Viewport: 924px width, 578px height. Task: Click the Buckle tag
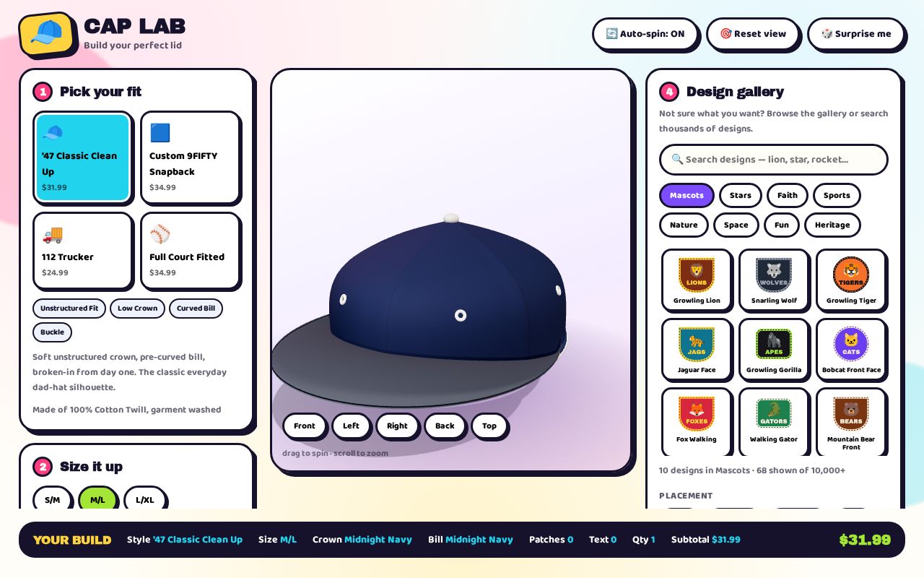[x=52, y=332]
